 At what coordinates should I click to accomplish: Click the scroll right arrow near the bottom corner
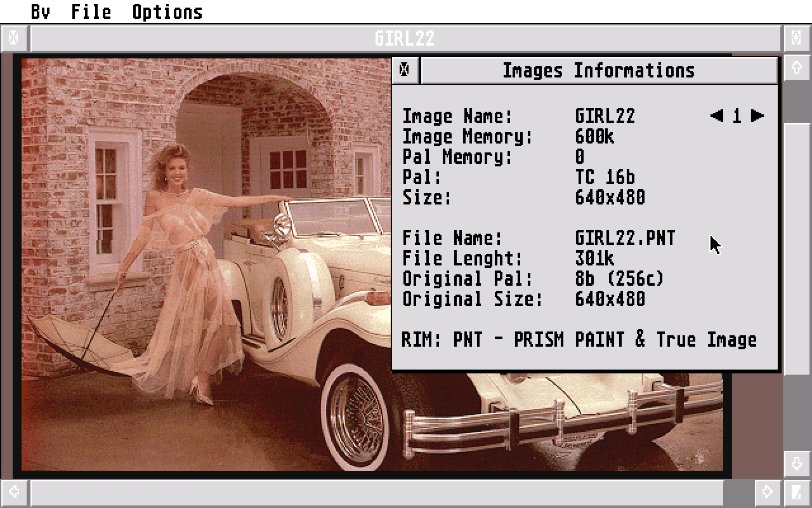(768, 492)
